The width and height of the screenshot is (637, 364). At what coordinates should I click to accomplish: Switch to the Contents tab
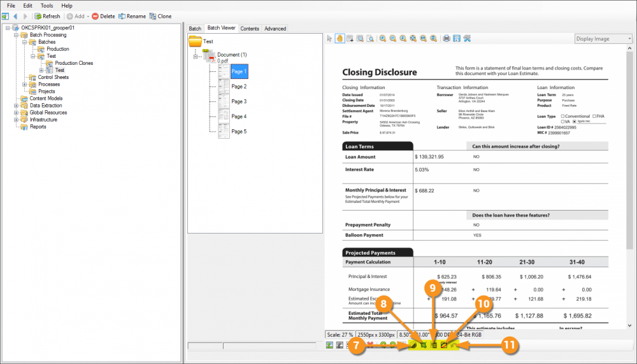point(250,29)
